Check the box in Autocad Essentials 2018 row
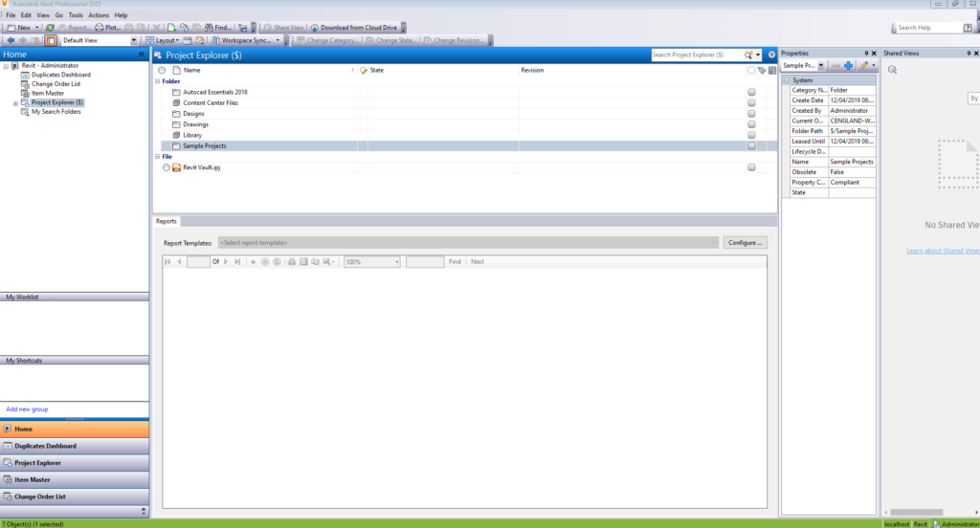Image resolution: width=980 pixels, height=528 pixels. 751,92
